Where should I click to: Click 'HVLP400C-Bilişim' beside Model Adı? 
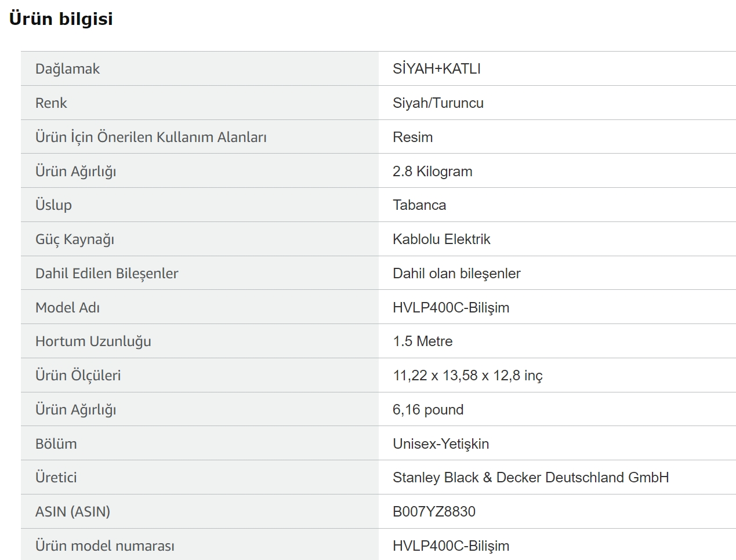451,307
